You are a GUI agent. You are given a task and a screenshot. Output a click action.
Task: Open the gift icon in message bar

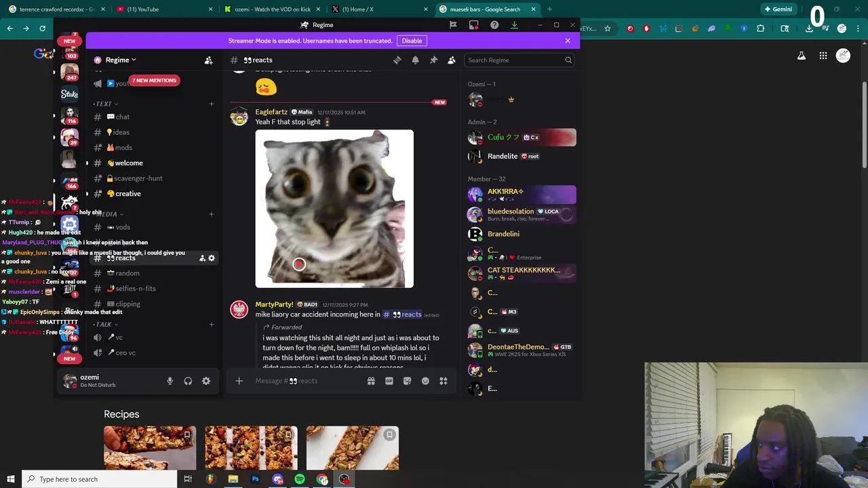click(371, 381)
